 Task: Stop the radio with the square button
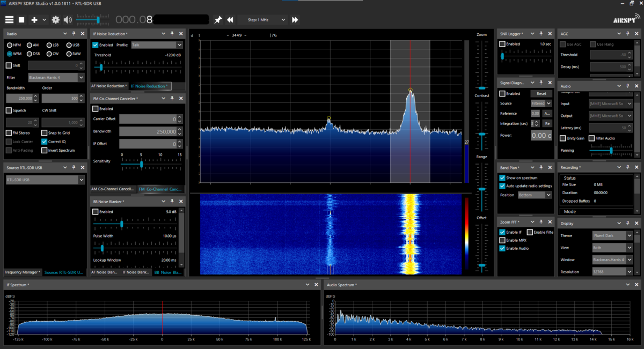tap(22, 20)
